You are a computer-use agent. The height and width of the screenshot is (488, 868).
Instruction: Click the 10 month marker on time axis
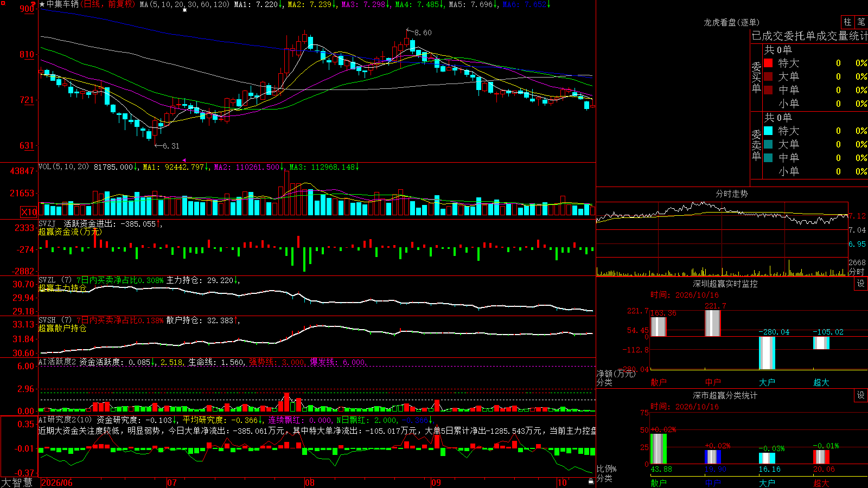click(562, 483)
